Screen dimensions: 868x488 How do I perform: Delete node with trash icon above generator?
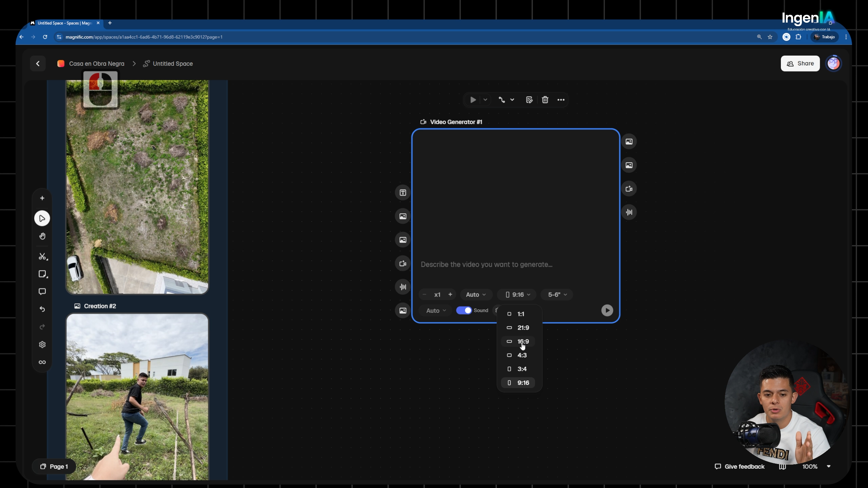coord(545,100)
